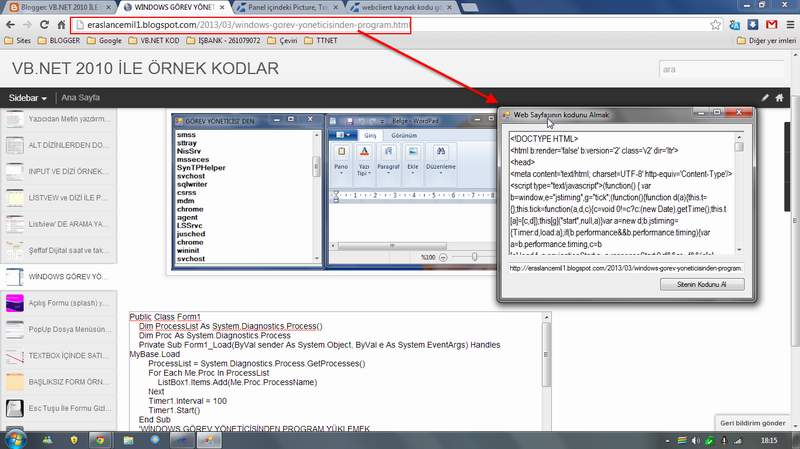Click the Chrome icon in the taskbar

pos(100,440)
